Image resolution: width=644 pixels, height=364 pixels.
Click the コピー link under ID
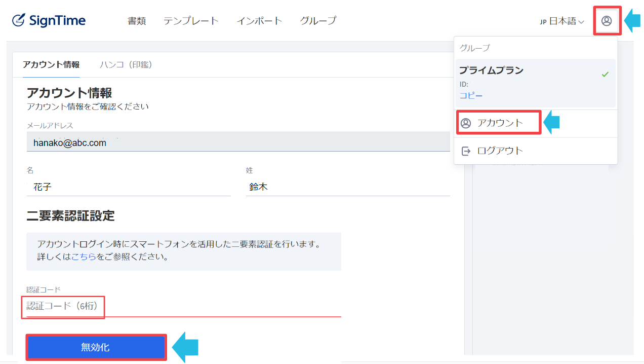coord(471,96)
